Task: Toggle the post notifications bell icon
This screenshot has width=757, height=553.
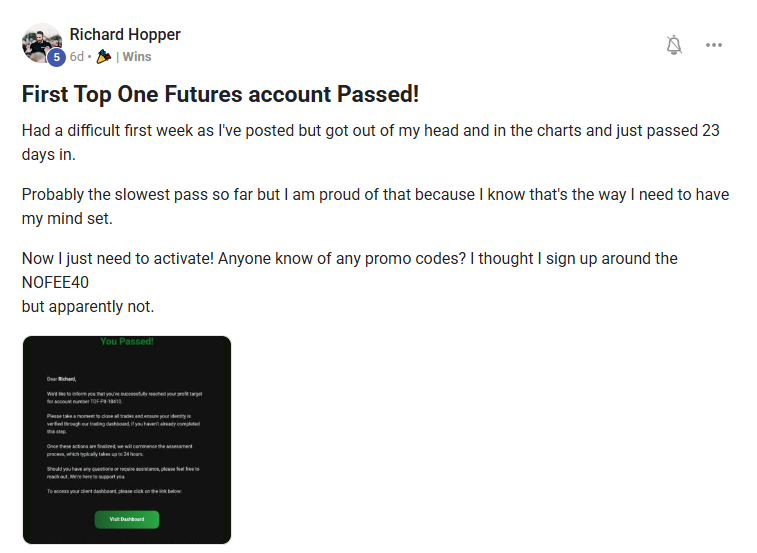Action: click(674, 45)
